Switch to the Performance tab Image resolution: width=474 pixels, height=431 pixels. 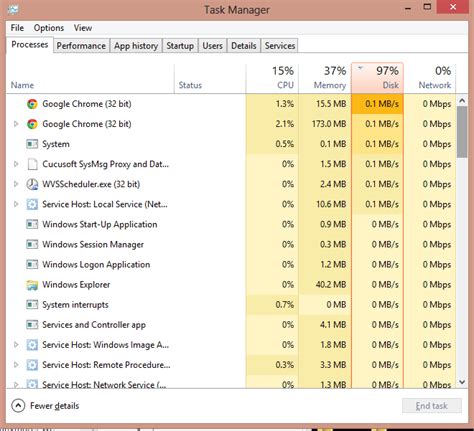[81, 46]
